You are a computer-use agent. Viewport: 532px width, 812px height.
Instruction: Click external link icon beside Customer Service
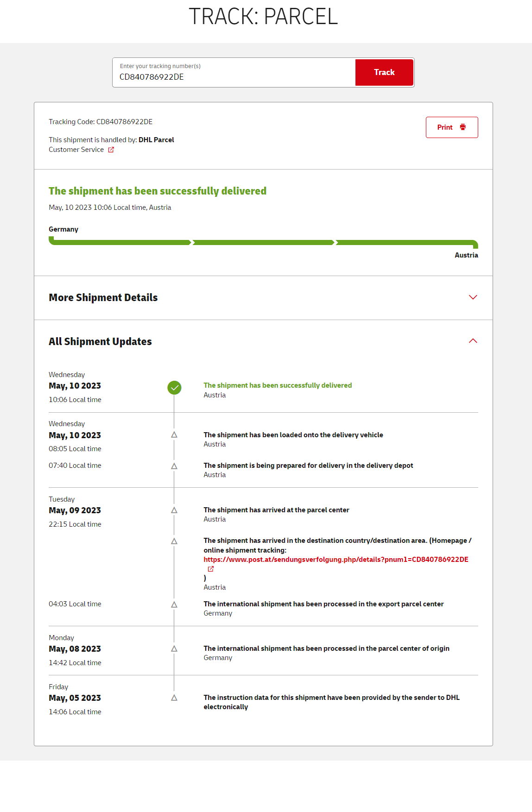pyautogui.click(x=111, y=150)
